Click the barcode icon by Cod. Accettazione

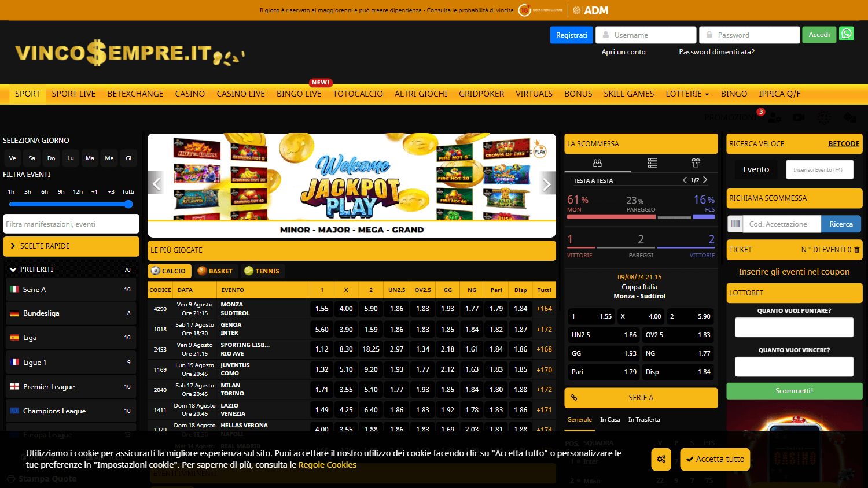[735, 224]
